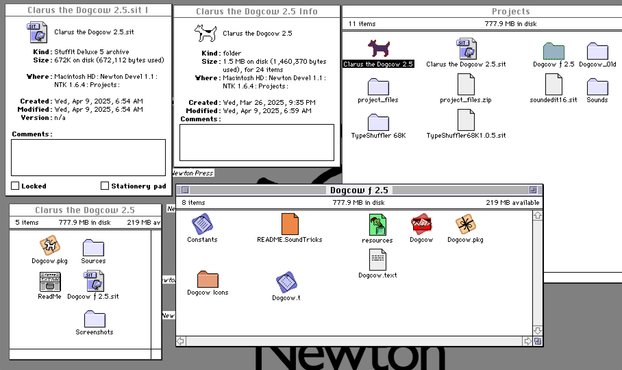Select the Sources folder icon
Viewport: 622px width, 370px height.
coord(93,248)
